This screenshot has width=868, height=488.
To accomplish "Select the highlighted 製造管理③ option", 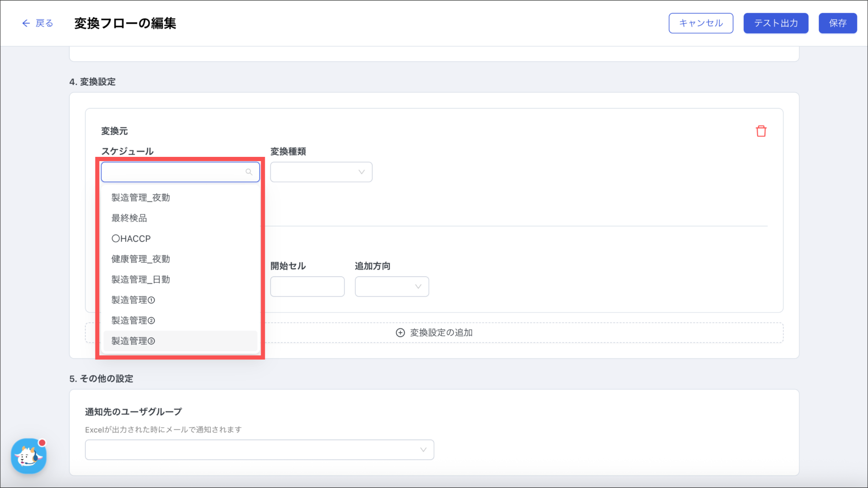I will click(133, 340).
